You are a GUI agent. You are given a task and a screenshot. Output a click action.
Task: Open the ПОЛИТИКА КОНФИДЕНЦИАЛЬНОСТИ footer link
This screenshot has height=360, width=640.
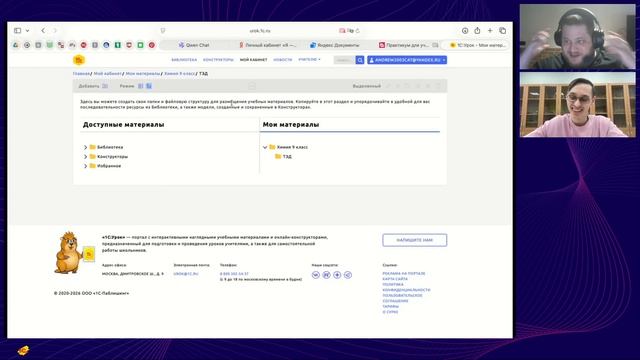(x=406, y=287)
